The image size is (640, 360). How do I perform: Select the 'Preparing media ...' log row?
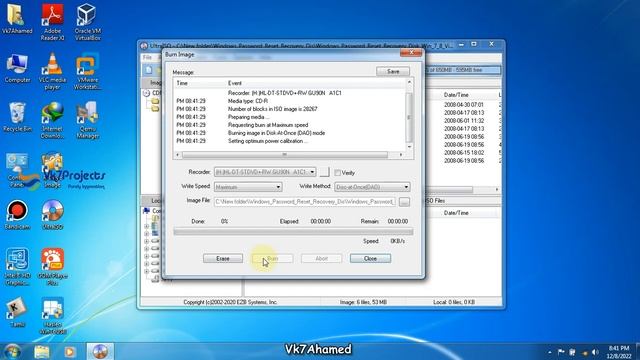click(x=289, y=117)
